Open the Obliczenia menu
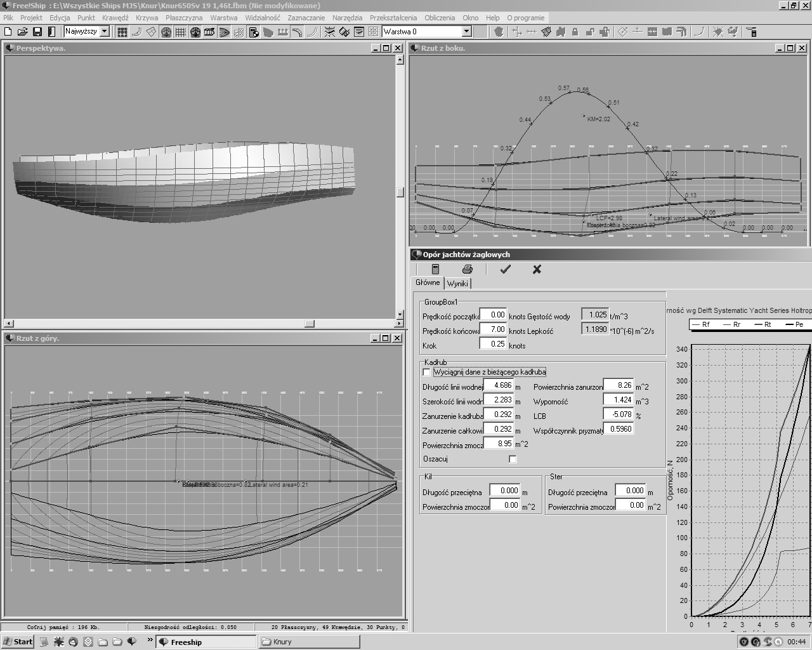Viewport: 812px width, 650px height. click(440, 18)
